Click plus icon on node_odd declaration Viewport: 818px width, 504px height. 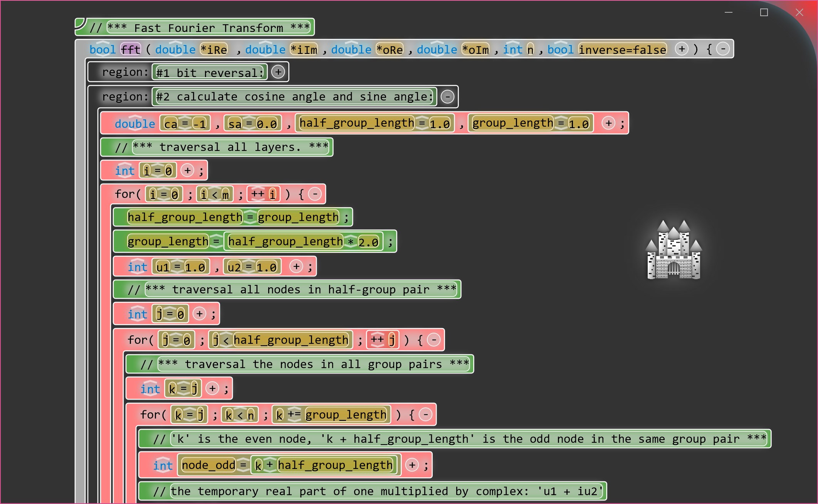point(412,465)
